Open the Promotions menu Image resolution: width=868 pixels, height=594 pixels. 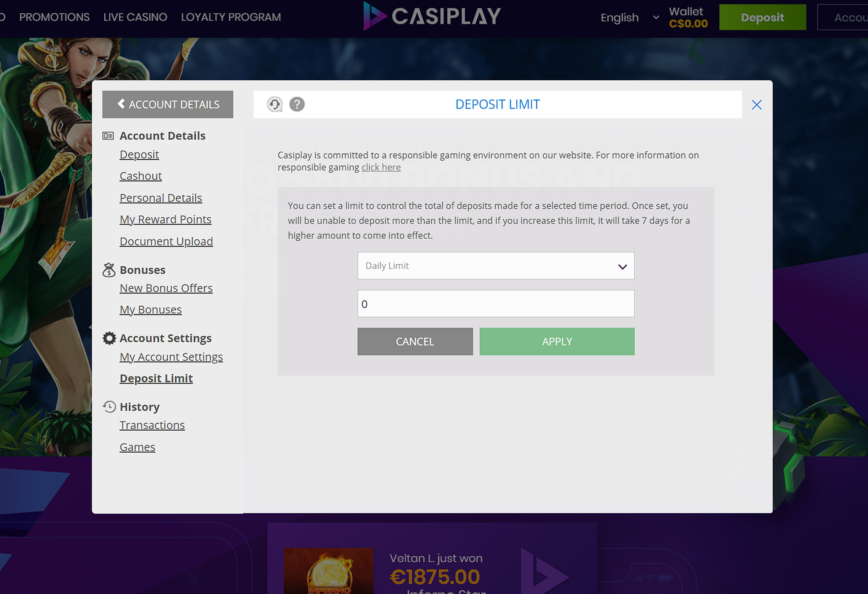click(54, 17)
